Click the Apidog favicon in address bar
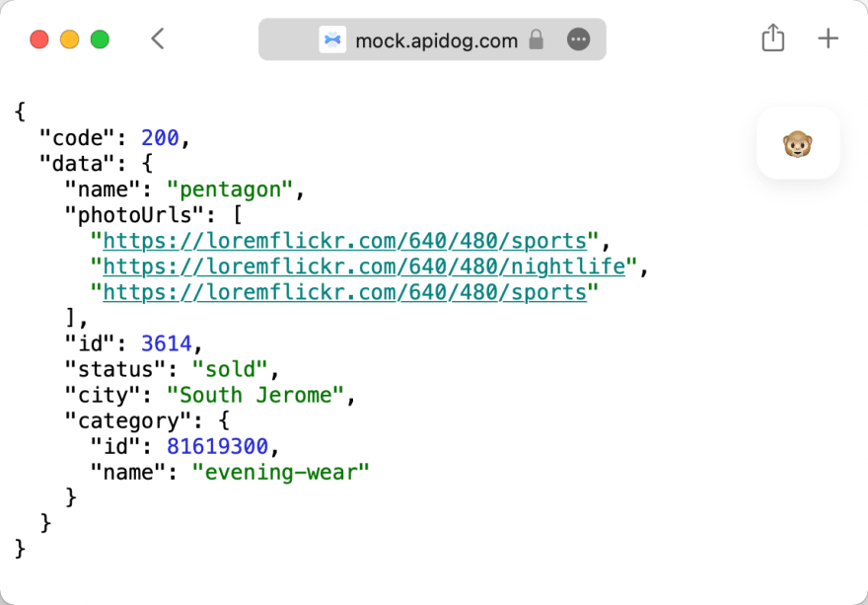The image size is (868, 605). tap(332, 39)
